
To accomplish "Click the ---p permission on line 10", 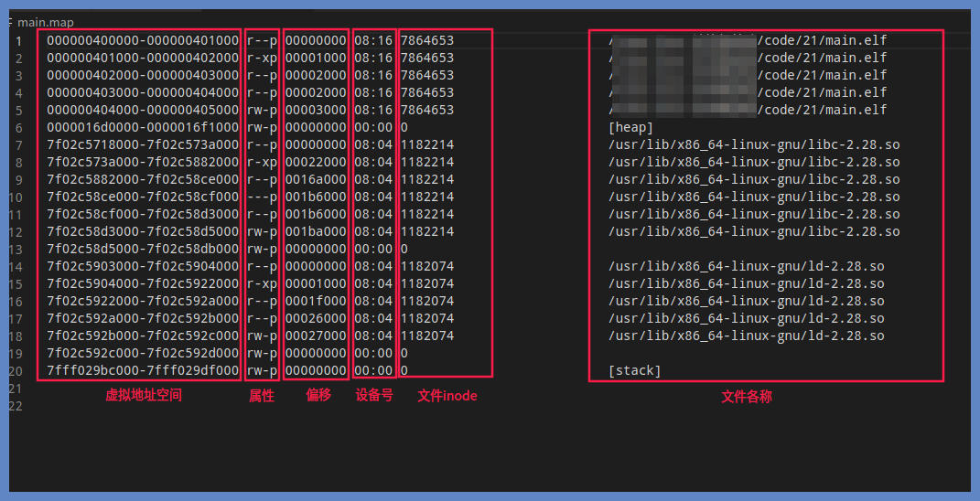I will click(x=261, y=197).
